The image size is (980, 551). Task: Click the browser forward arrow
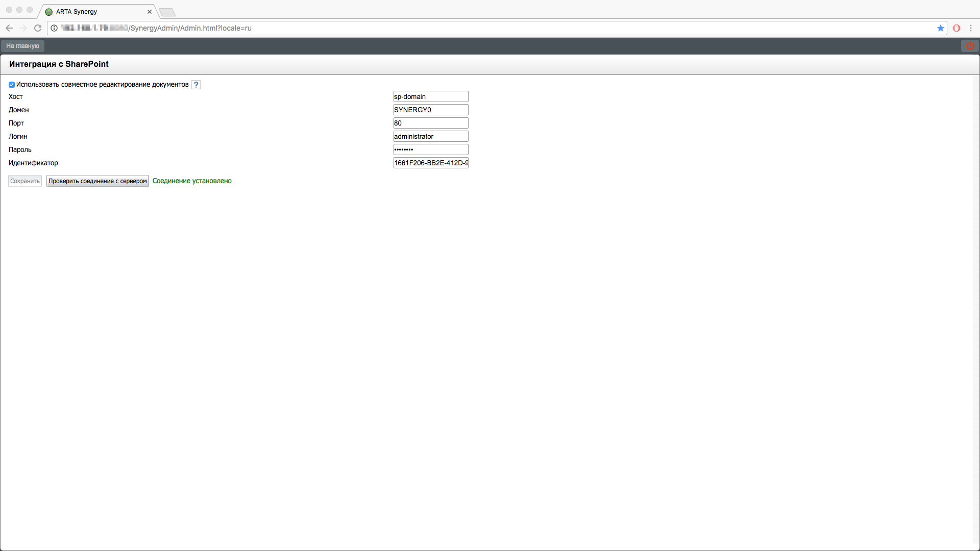pos(23,28)
